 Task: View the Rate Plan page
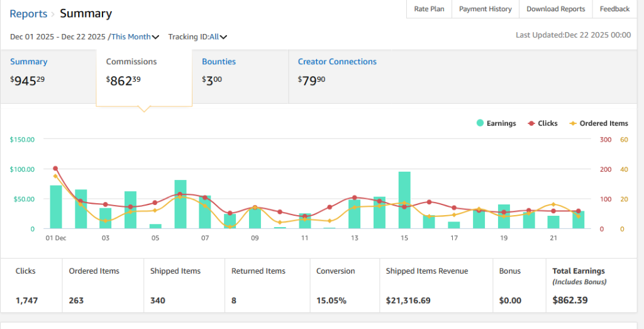429,9
